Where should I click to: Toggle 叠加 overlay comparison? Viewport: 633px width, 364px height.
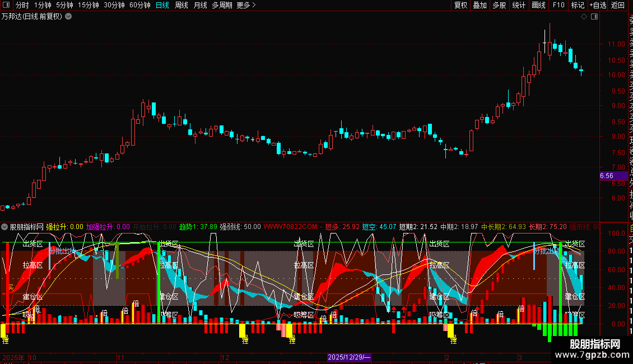tap(480, 5)
